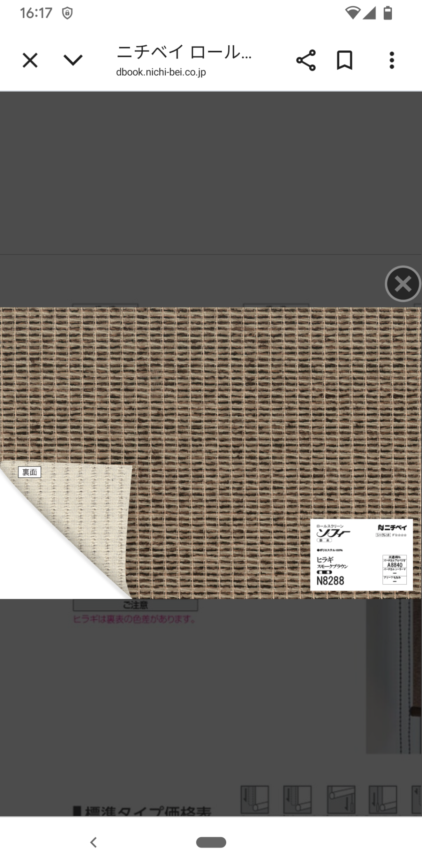Select second roll screen mounting diagram icon
Image resolution: width=422 pixels, height=868 pixels.
297,799
